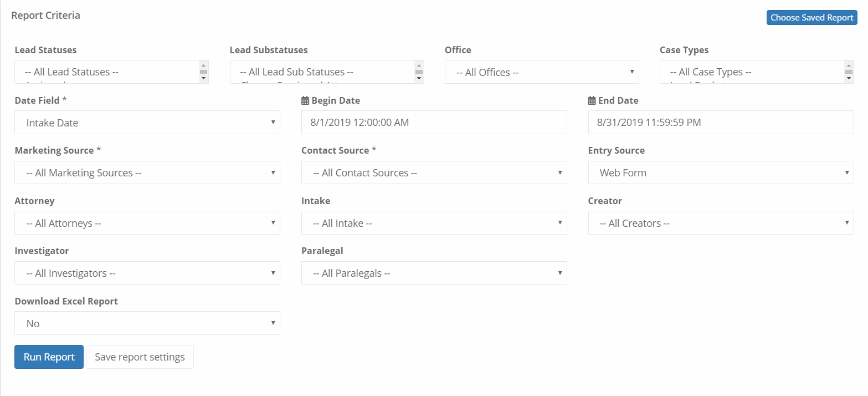868x396 pixels.
Task: Click Save report settings
Action: click(140, 357)
